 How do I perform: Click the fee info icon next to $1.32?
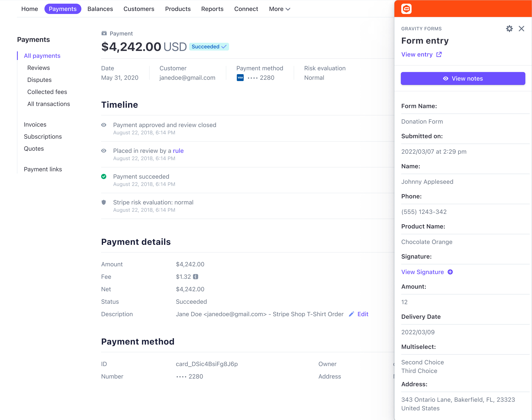pos(195,277)
